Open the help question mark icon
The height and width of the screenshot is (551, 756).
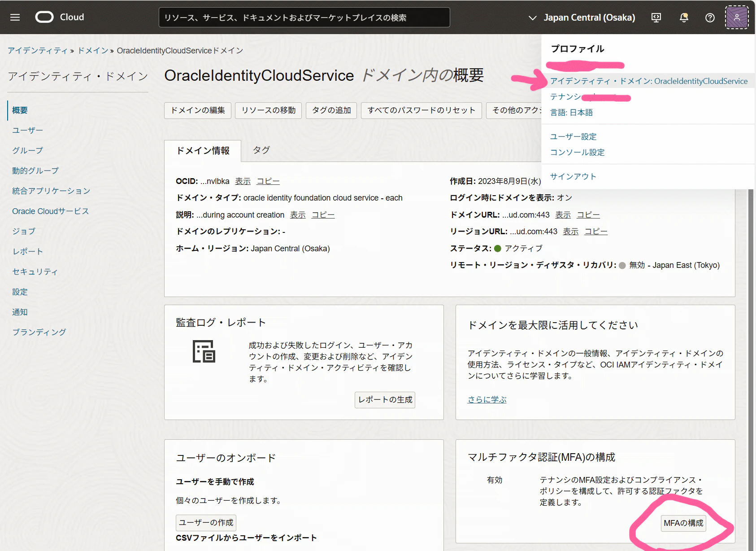[x=710, y=17]
